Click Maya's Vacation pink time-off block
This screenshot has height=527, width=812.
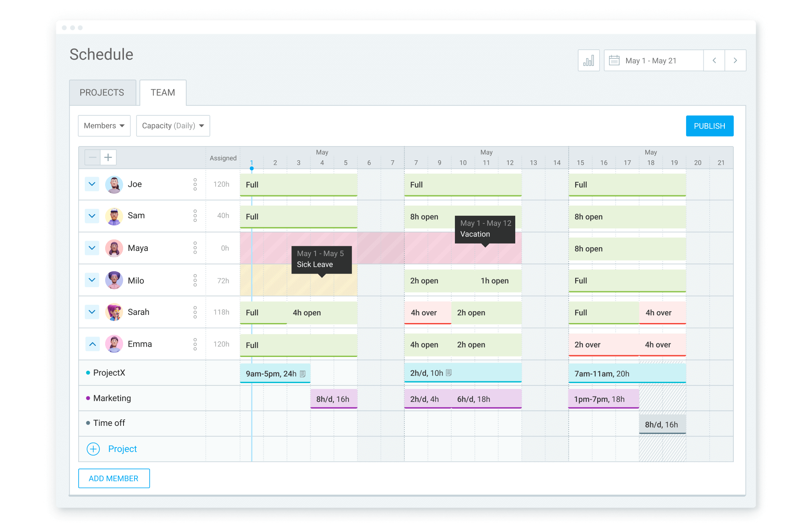[x=381, y=248]
